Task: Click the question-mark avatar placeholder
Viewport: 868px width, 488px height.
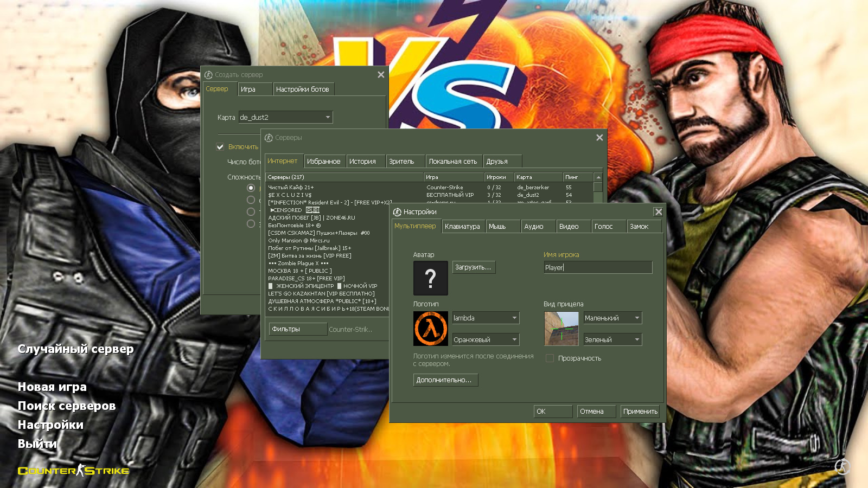Action: click(x=430, y=278)
